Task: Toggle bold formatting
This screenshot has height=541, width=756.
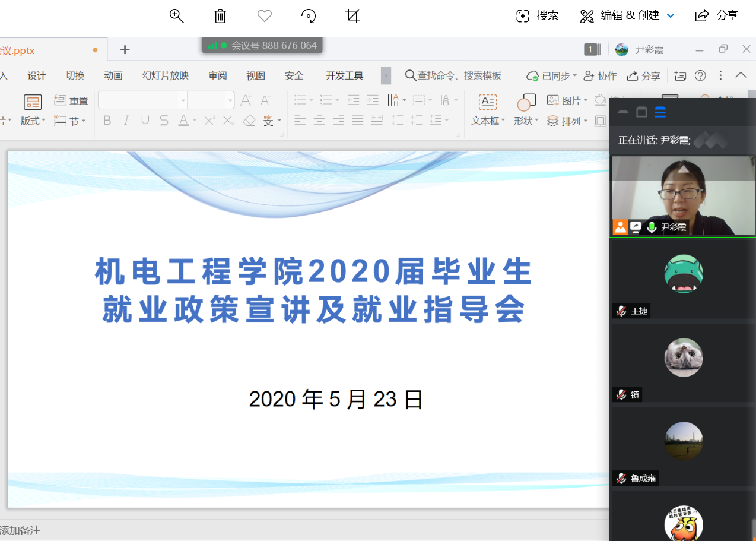Action: click(x=107, y=121)
